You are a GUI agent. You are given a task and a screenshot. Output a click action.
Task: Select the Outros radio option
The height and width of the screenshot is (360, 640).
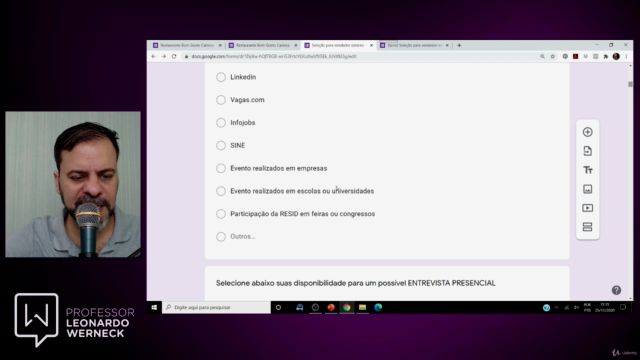pyautogui.click(x=221, y=237)
